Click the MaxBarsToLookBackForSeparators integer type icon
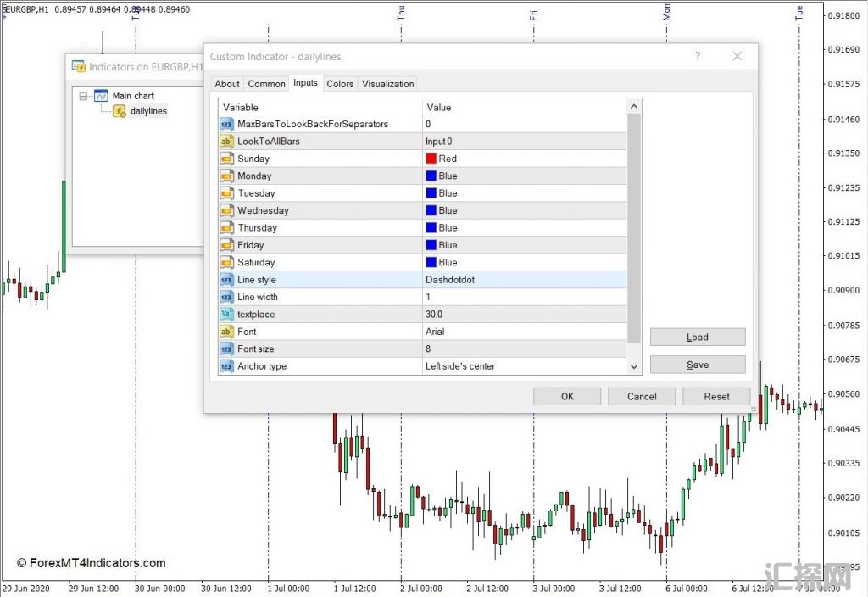Screen dimensions: 868x597 pyautogui.click(x=227, y=124)
